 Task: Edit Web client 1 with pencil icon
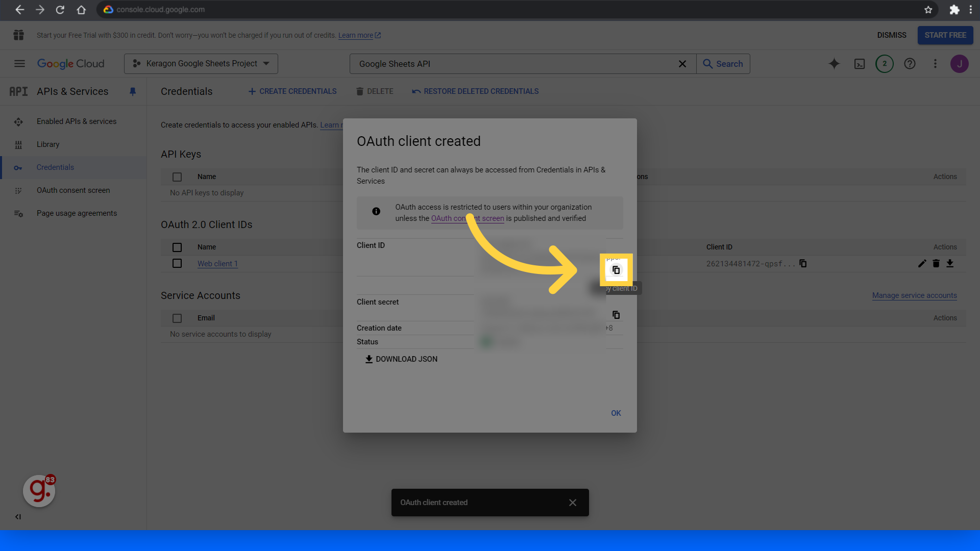[x=922, y=263]
